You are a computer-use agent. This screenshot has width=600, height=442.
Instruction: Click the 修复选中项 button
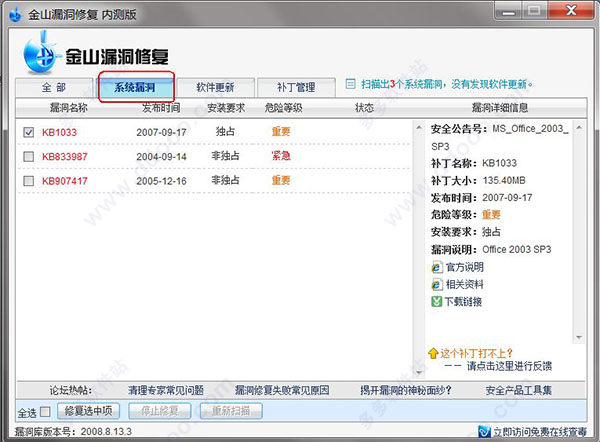(x=88, y=411)
